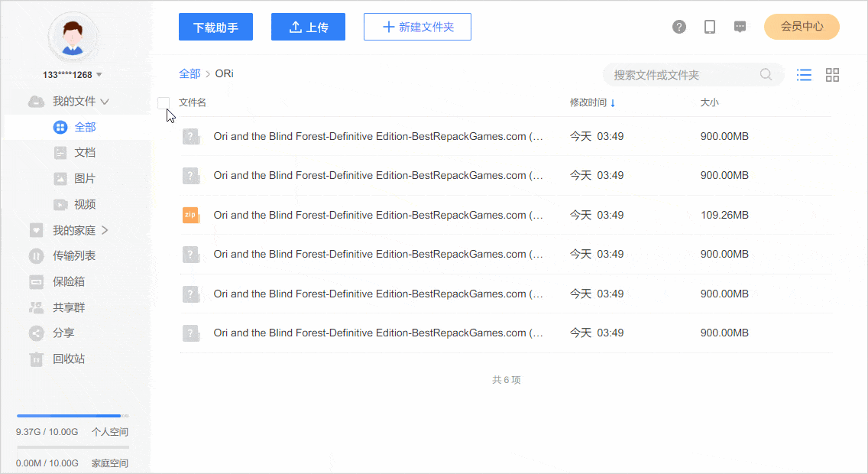Switch to grid view layout
This screenshot has height=474, width=868.
(x=833, y=75)
